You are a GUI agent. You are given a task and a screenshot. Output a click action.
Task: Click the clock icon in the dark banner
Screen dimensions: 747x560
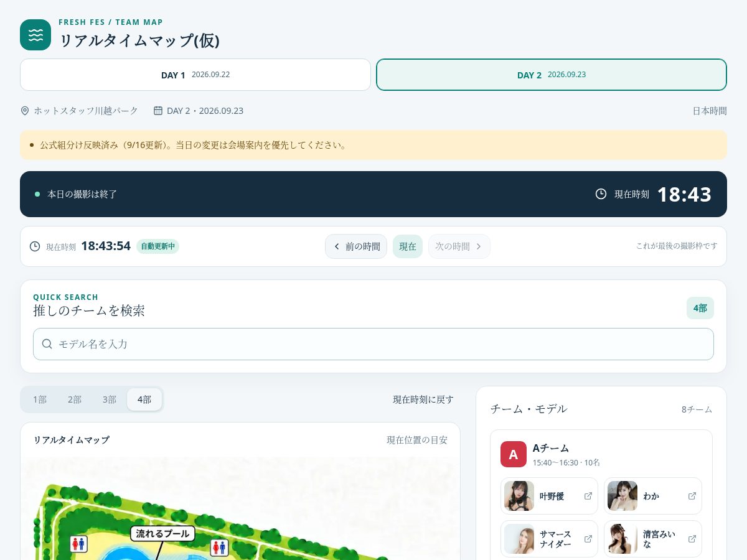point(601,194)
